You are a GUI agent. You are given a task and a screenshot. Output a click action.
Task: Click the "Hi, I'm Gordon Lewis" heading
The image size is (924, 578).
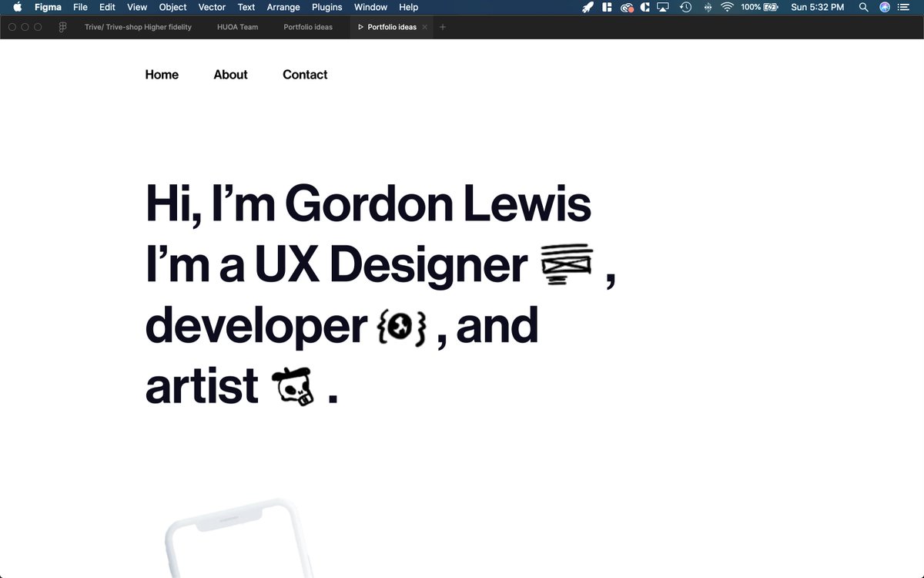(x=368, y=204)
